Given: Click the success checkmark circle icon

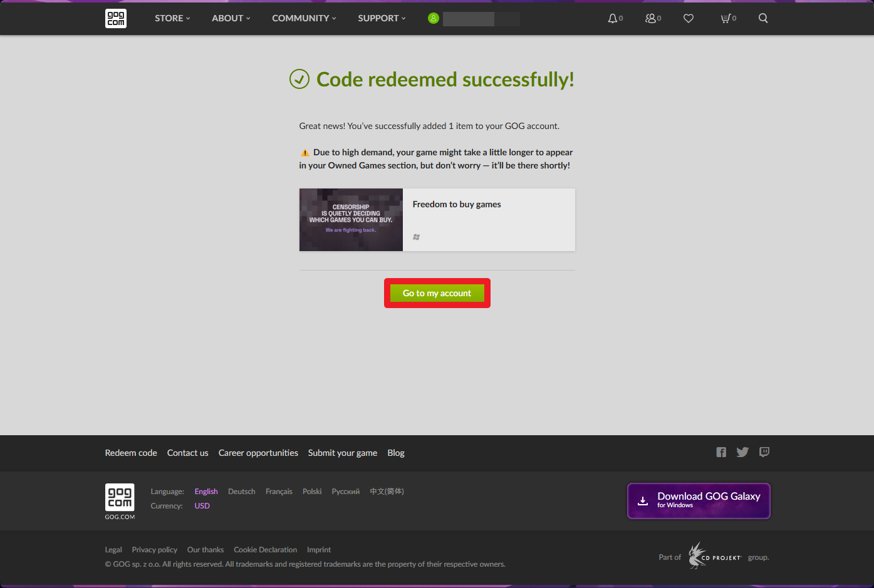Looking at the screenshot, I should tap(299, 79).
